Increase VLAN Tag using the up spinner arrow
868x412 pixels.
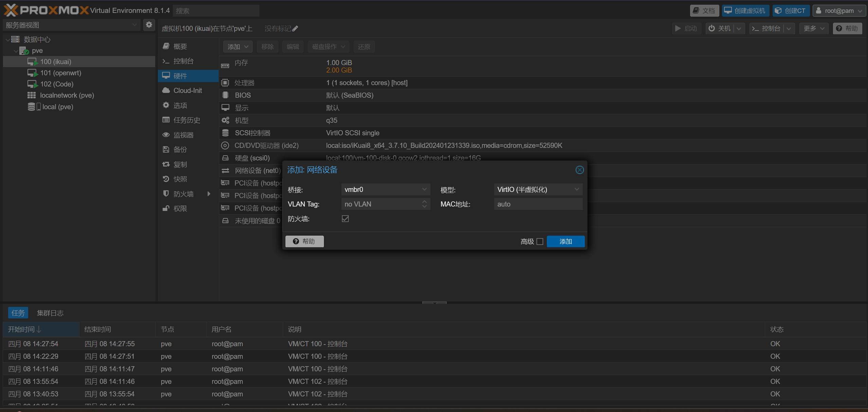[x=424, y=202]
